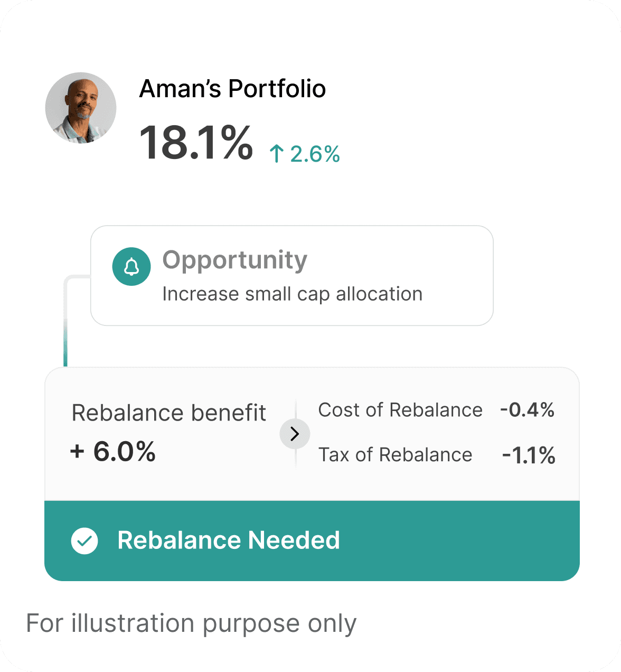Viewport: 621px width, 672px height.
Task: Click the white checkmark circle icon
Action: pos(84,541)
